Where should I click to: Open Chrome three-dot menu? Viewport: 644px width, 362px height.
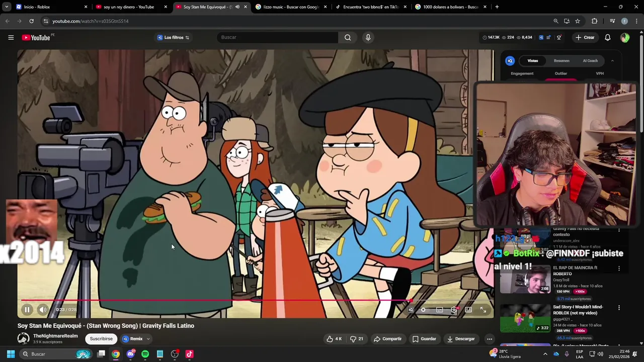[636, 21]
